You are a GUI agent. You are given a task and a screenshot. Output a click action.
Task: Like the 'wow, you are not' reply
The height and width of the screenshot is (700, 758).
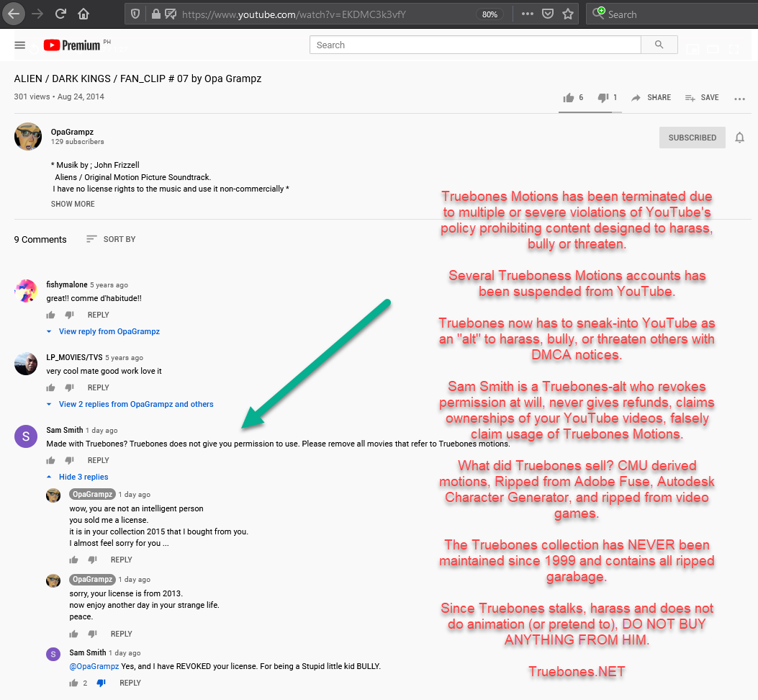73,560
